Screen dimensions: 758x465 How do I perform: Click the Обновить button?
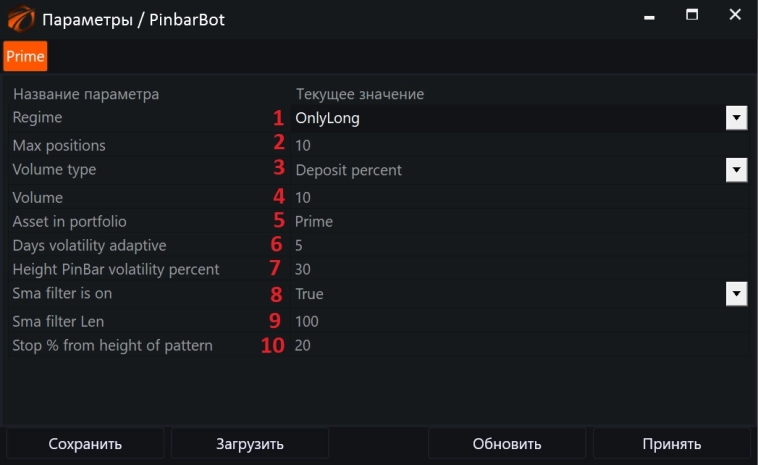coord(507,444)
